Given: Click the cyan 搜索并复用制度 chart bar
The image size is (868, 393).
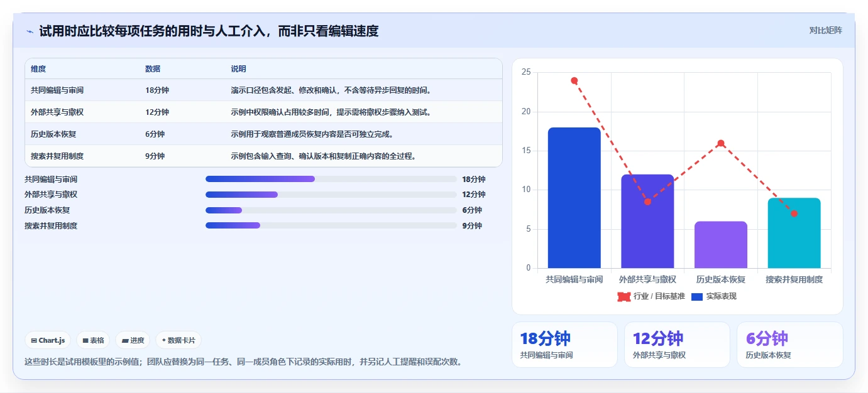Looking at the screenshot, I should [x=794, y=233].
